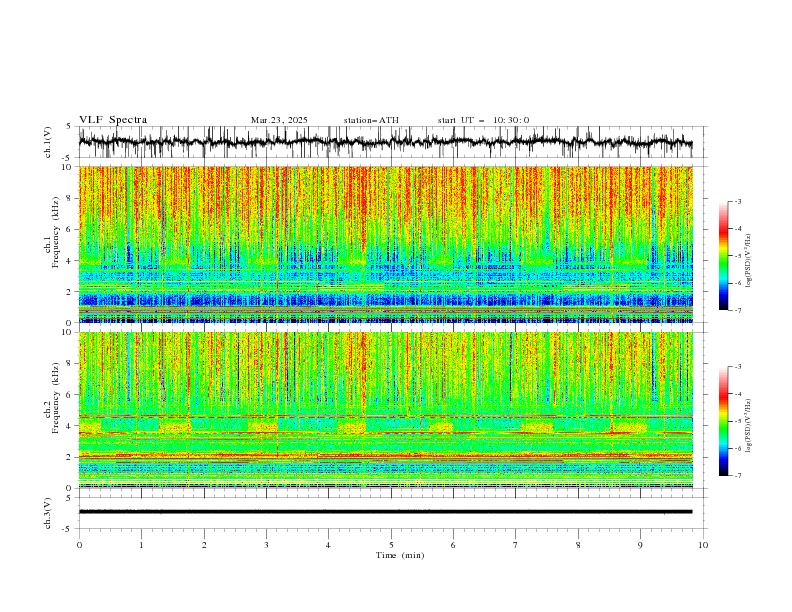Click time axis tick label "3"
This screenshot has height=612, width=792.
(x=266, y=545)
